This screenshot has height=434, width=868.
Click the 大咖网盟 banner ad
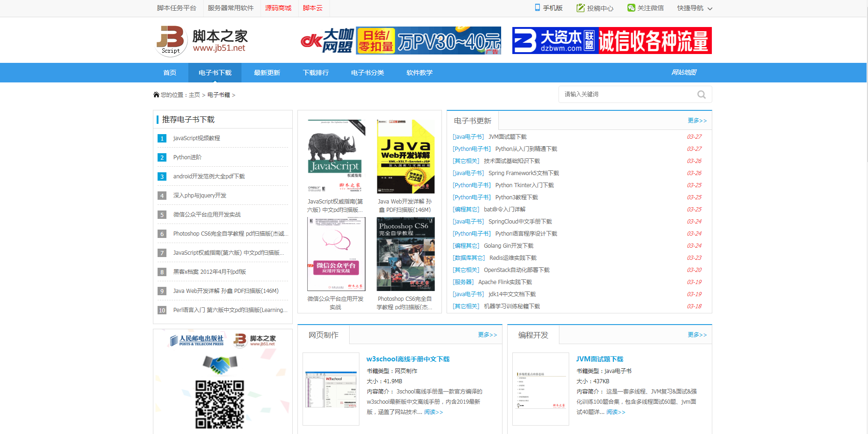coord(400,41)
